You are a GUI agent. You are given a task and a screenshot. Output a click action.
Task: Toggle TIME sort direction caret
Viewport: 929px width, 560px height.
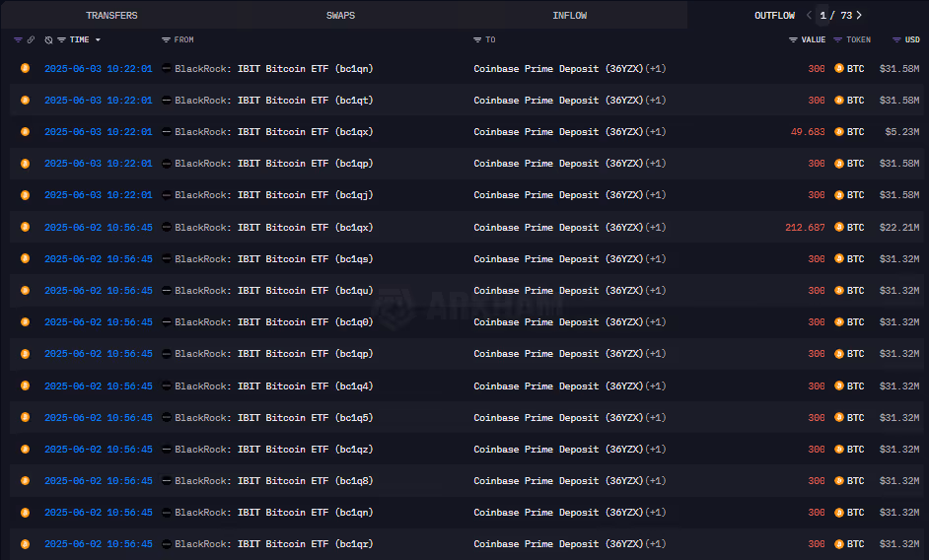(x=98, y=39)
